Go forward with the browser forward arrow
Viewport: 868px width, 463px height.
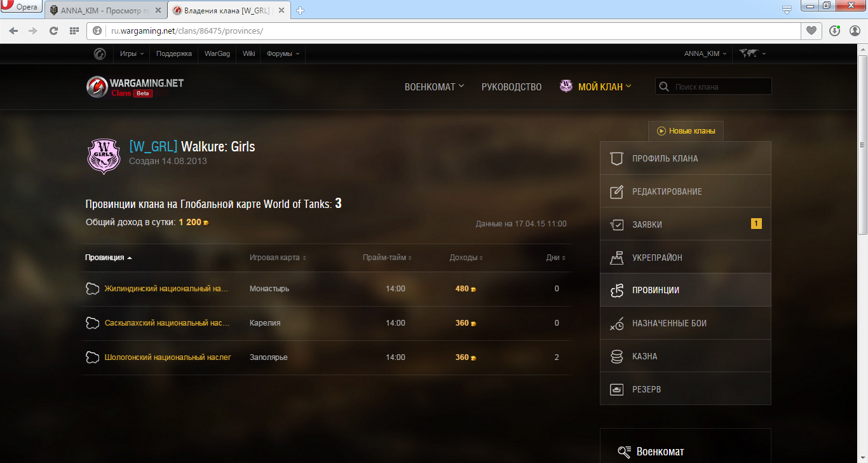(x=33, y=31)
